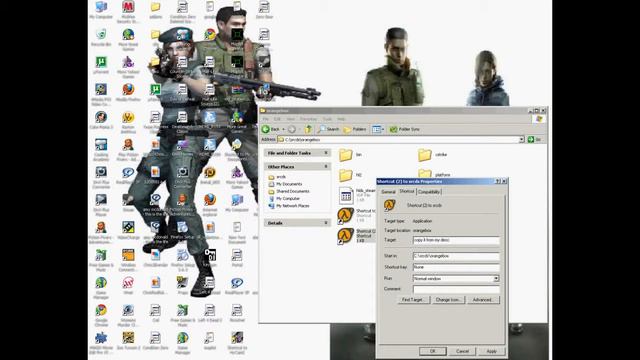Open My Documents link in Other Places

point(289,184)
